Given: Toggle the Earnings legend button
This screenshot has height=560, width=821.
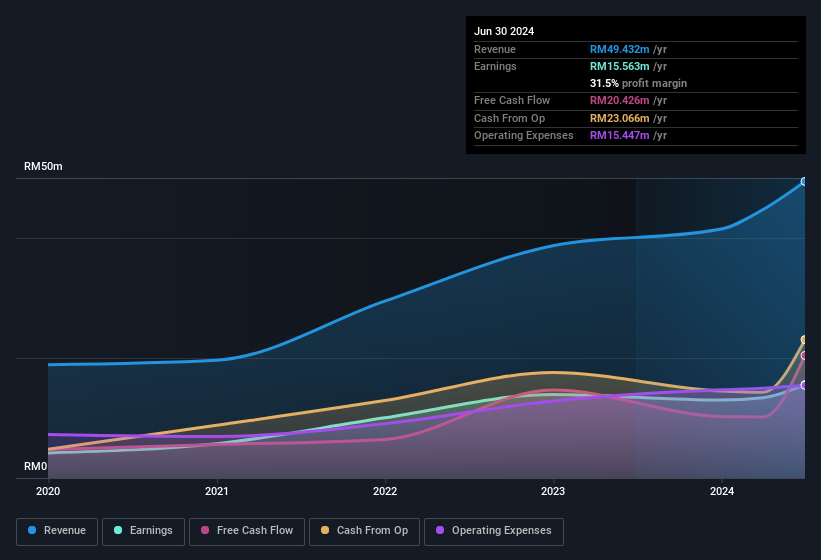Looking at the screenshot, I should coord(143,531).
